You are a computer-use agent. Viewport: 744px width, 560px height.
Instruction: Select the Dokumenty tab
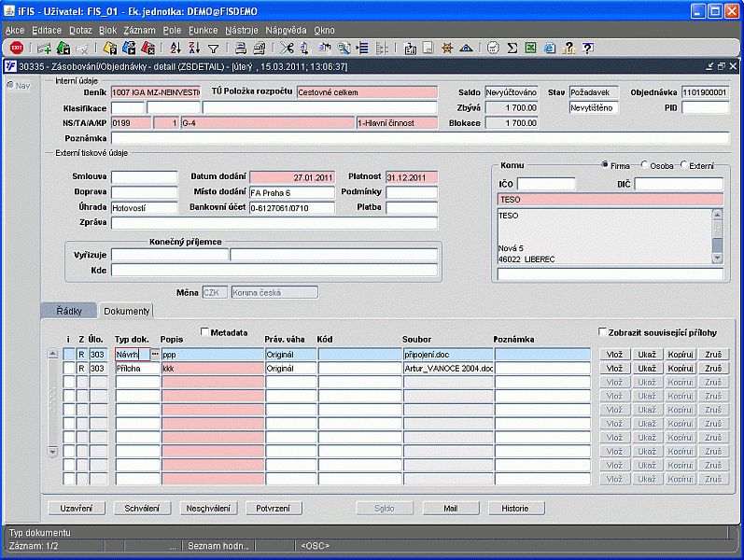pyautogui.click(x=126, y=311)
